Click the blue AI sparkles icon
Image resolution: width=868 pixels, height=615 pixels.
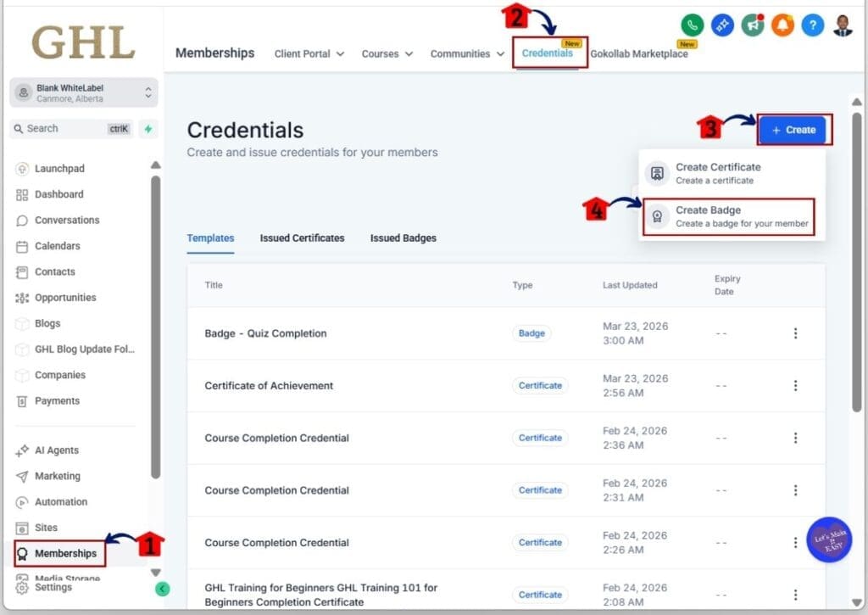pyautogui.click(x=723, y=25)
